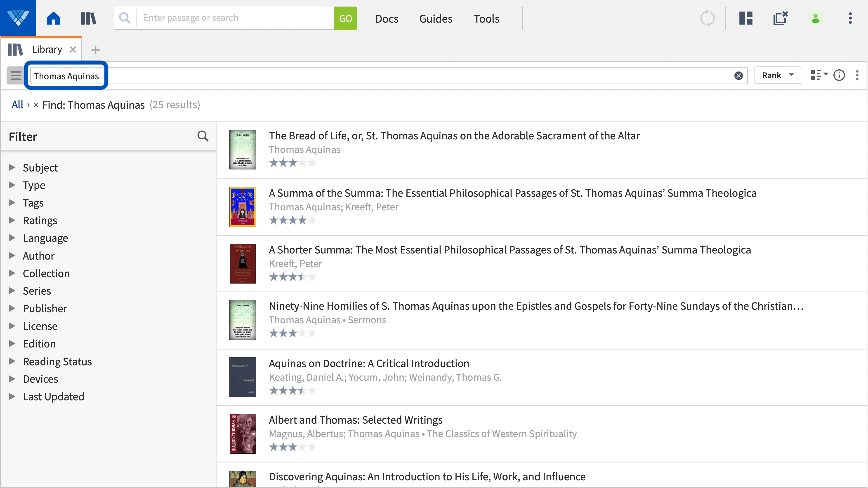
Task: Open the Tools menu
Action: tap(487, 19)
